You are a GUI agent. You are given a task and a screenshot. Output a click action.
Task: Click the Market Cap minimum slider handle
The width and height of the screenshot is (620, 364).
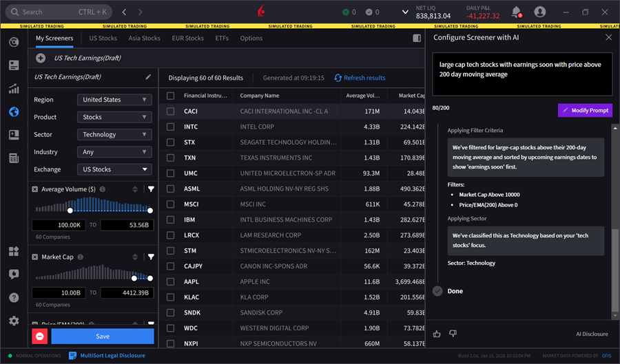[134, 278]
